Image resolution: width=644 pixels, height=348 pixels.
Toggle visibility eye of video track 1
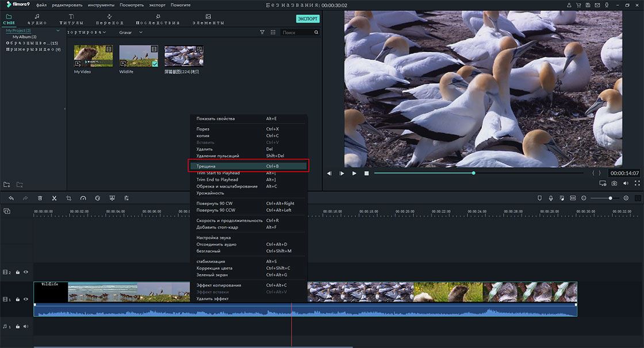(26, 299)
